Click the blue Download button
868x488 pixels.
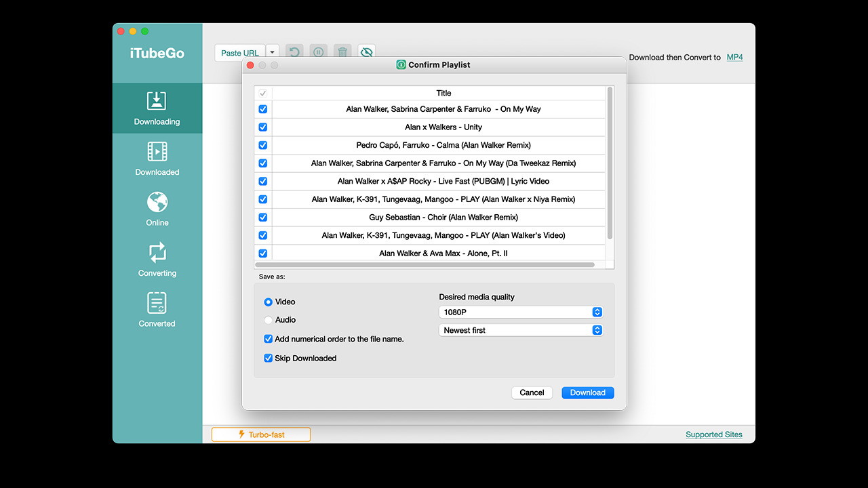(587, 392)
